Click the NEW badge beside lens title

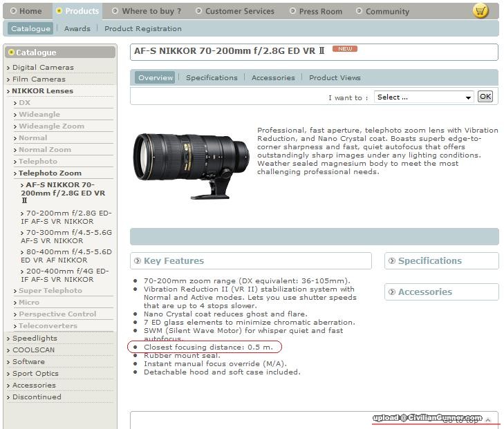pyautogui.click(x=344, y=49)
